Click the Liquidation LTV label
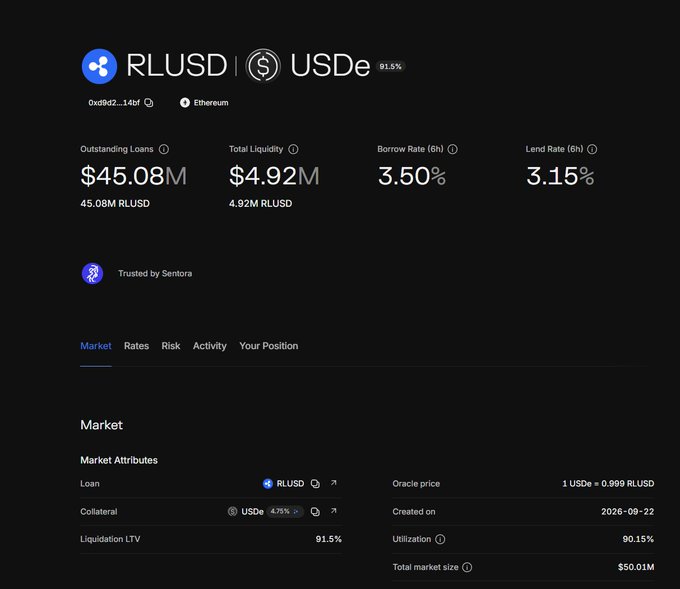 110,539
